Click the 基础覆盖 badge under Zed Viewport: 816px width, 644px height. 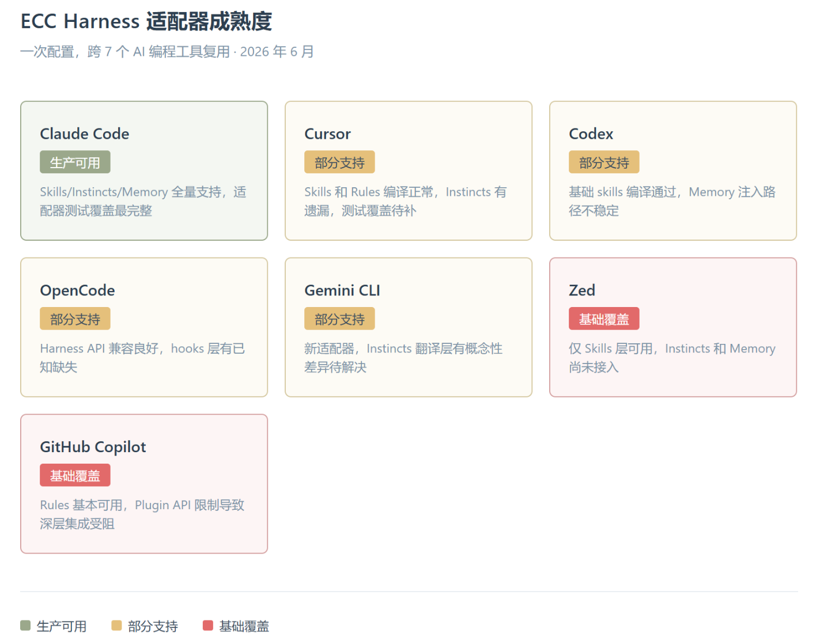pyautogui.click(x=604, y=319)
